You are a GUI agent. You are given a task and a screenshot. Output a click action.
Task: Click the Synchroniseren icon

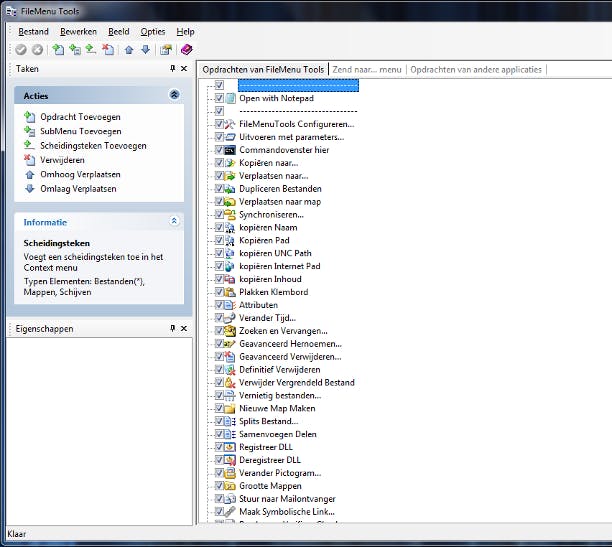pos(231,214)
